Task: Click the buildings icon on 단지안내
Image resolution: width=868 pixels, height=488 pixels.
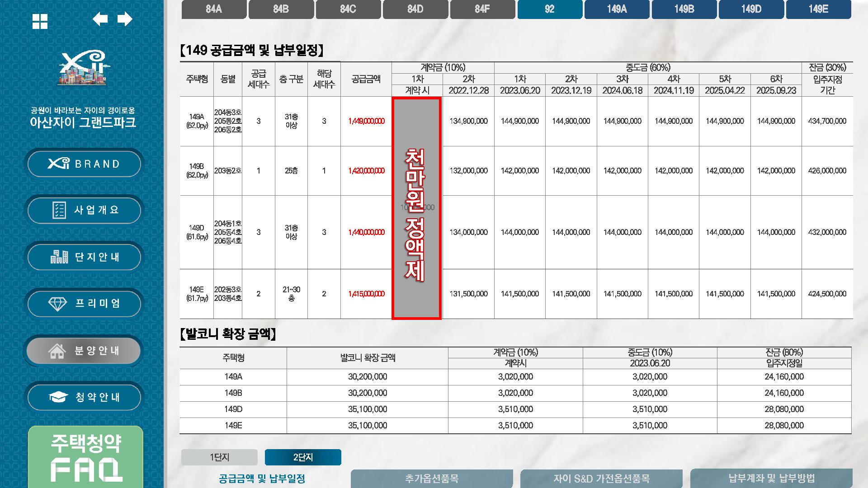Action: tap(59, 257)
